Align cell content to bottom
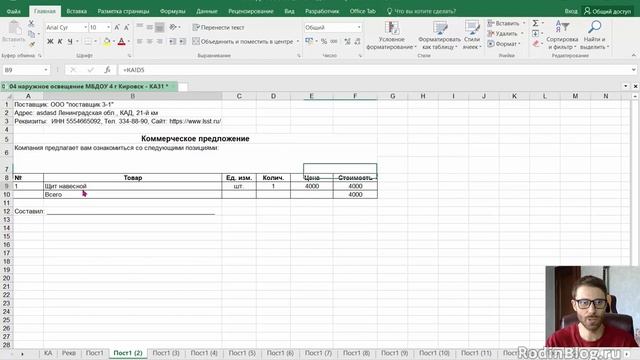The image size is (640, 360). (x=160, y=27)
